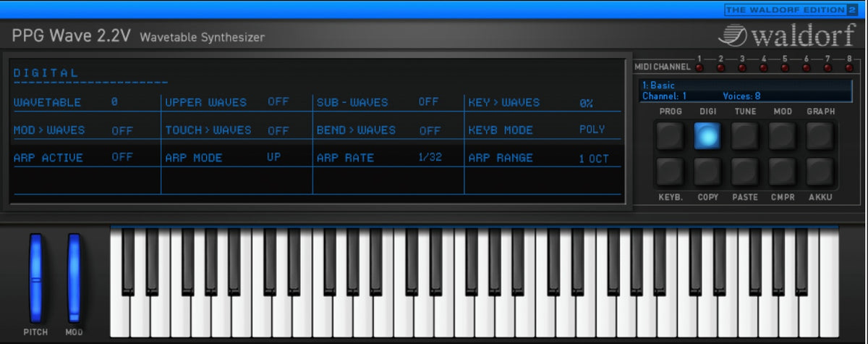868x344 pixels.
Task: Toggle UPPER WAVES value OFF
Action: [278, 102]
